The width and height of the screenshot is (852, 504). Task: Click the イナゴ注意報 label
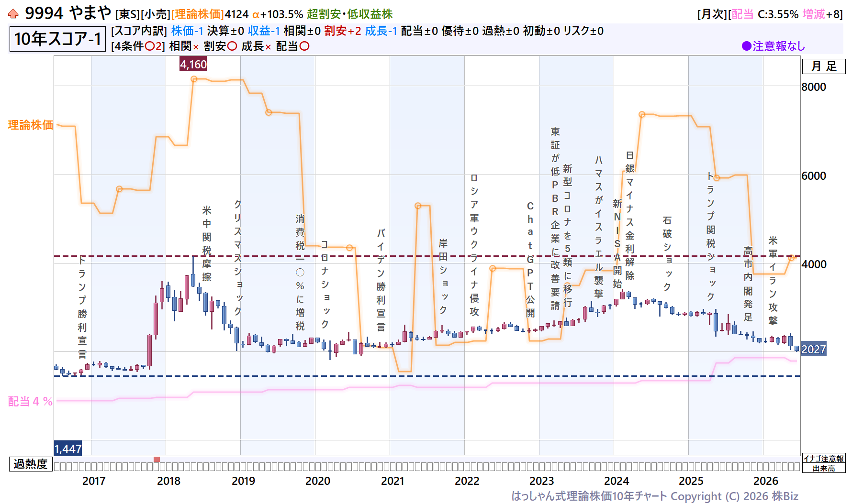coord(824,459)
